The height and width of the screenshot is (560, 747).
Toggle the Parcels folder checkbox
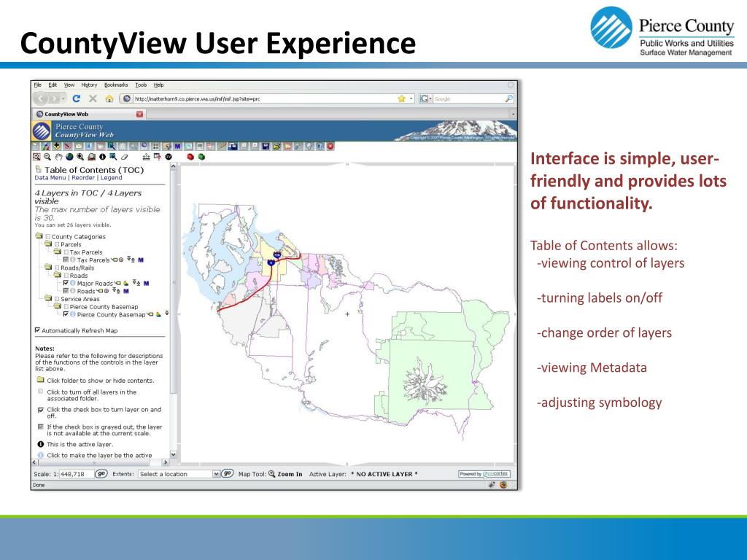(57, 244)
